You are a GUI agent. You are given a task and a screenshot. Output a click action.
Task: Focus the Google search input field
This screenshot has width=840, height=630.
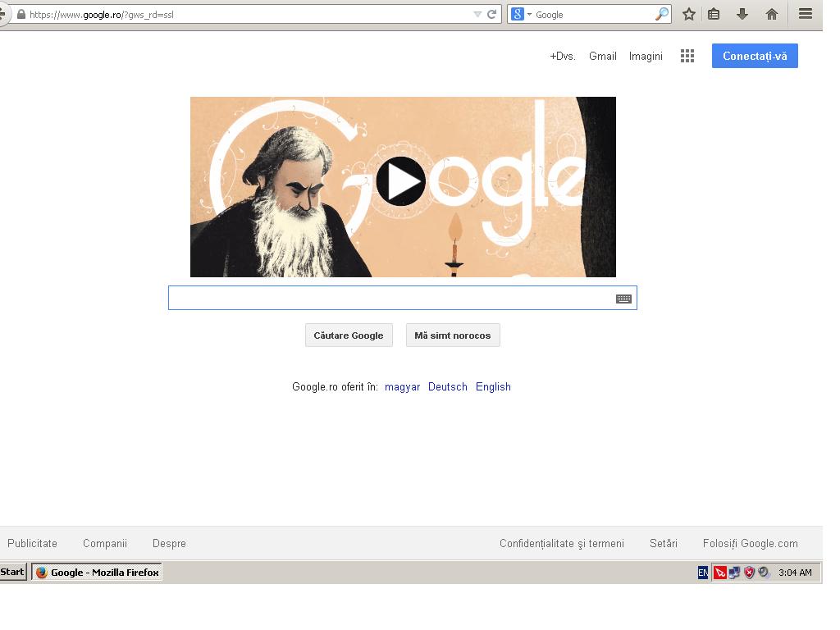392,298
